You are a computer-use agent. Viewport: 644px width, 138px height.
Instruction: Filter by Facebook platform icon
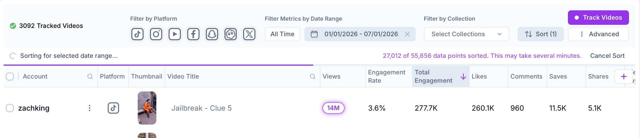coord(193,34)
